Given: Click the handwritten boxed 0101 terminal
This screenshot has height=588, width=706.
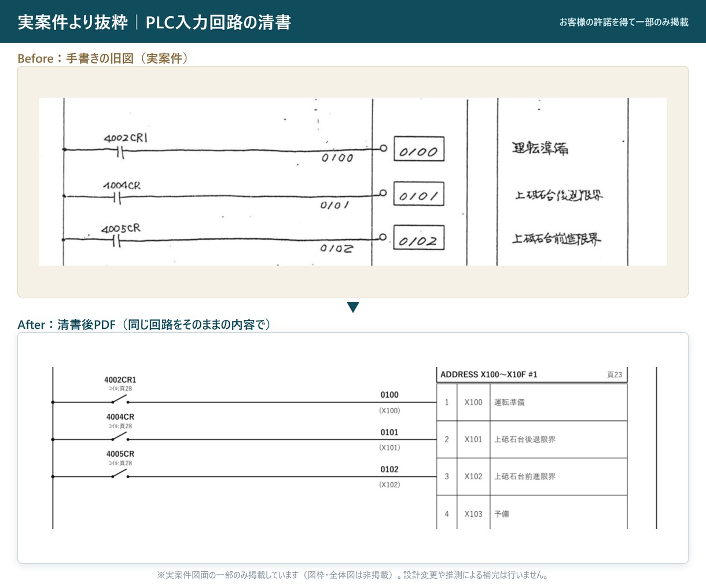Looking at the screenshot, I should [x=419, y=194].
